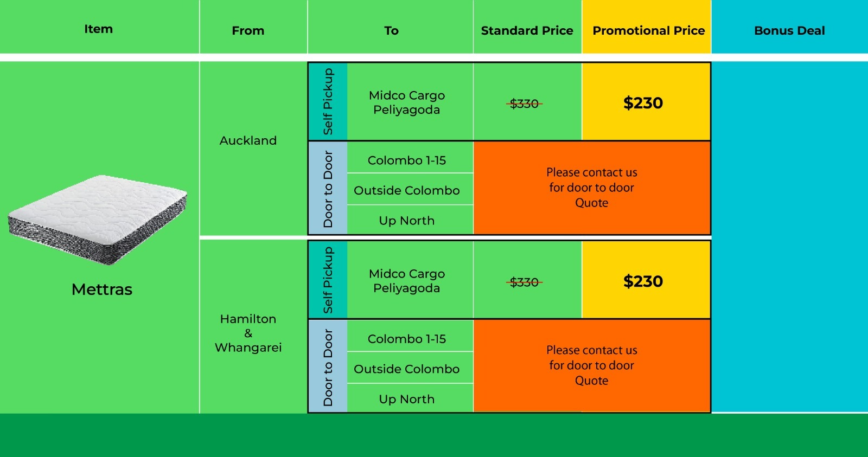Click the Bonus Deal column header
The height and width of the screenshot is (457, 868).
pyautogui.click(x=789, y=31)
